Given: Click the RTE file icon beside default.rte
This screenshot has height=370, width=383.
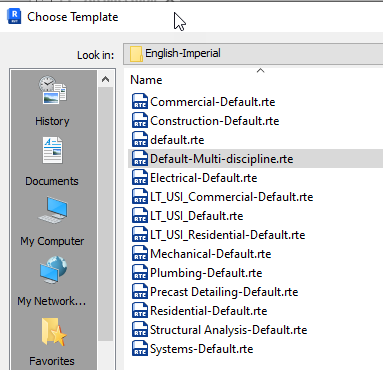Looking at the screenshot, I should [x=140, y=140].
